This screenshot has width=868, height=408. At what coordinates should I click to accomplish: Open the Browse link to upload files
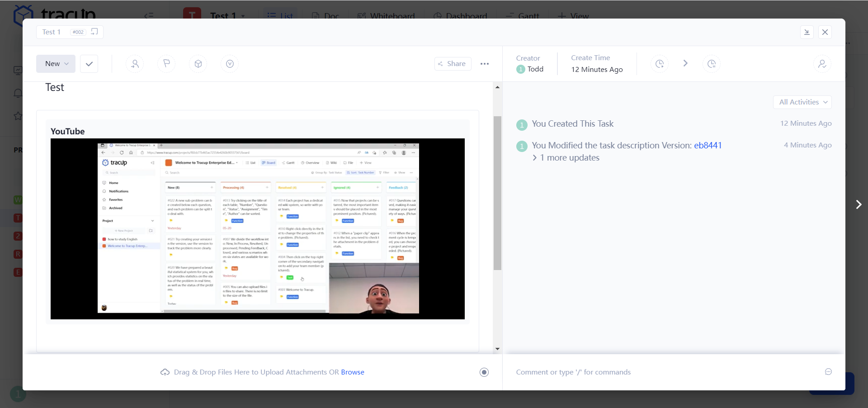pyautogui.click(x=353, y=372)
